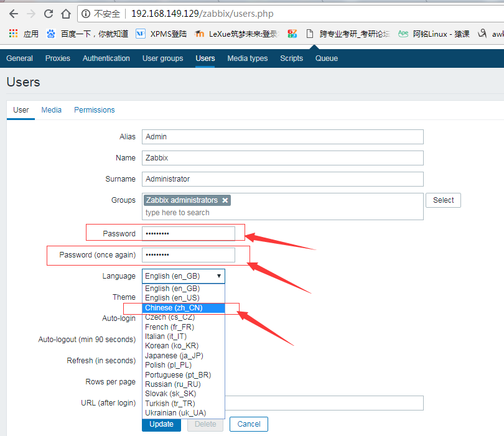Collapse the Language dropdown

(183, 276)
